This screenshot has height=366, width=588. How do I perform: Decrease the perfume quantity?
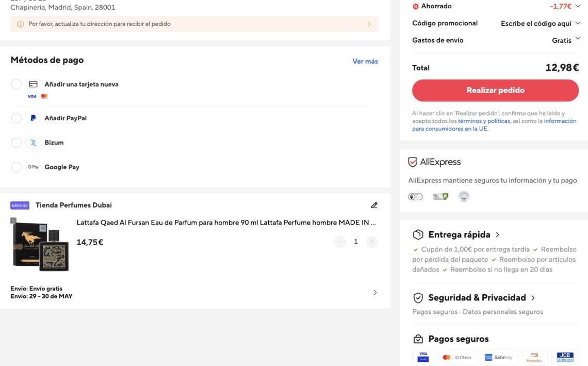click(340, 242)
